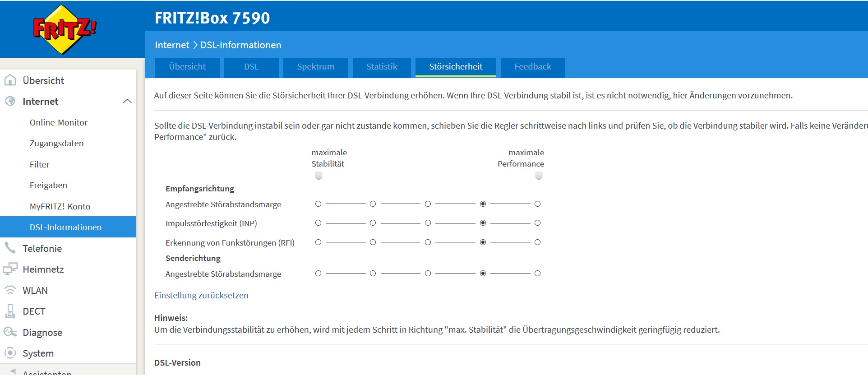Image resolution: width=868 pixels, height=390 pixels.
Task: Set RFI detection to maximale Stabilität
Action: click(x=318, y=242)
